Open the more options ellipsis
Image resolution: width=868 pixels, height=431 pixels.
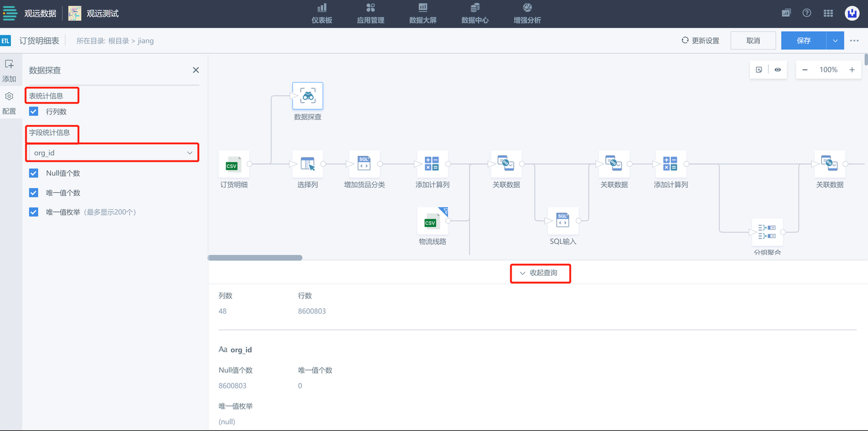pos(854,41)
